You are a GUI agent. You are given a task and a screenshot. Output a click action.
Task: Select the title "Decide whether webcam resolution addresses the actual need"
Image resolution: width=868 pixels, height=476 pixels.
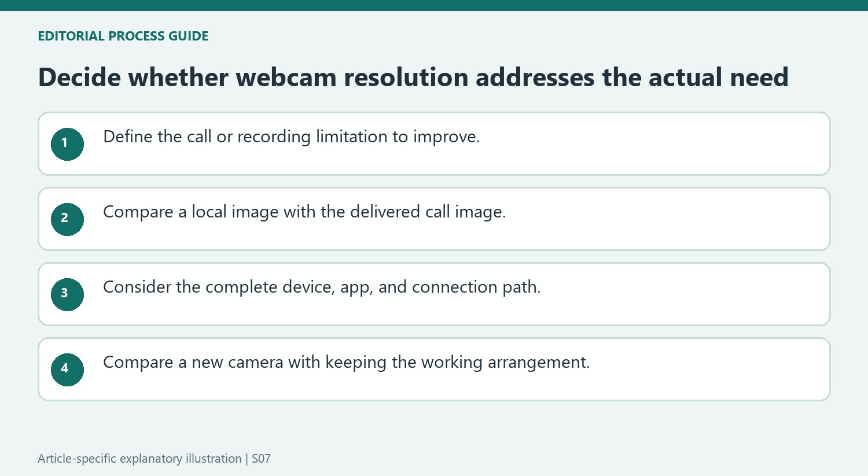point(413,78)
